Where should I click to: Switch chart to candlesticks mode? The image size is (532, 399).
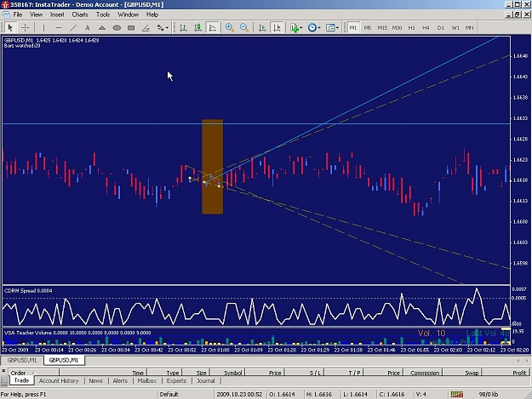pyautogui.click(x=197, y=28)
